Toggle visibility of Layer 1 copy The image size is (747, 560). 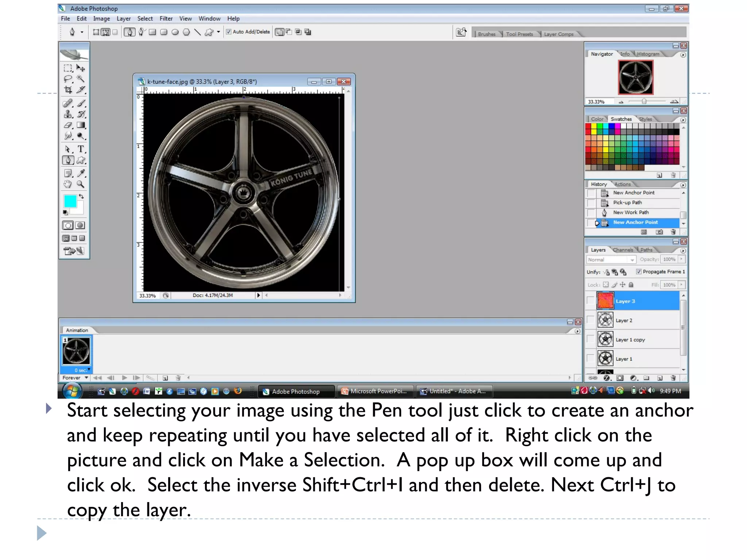(591, 339)
